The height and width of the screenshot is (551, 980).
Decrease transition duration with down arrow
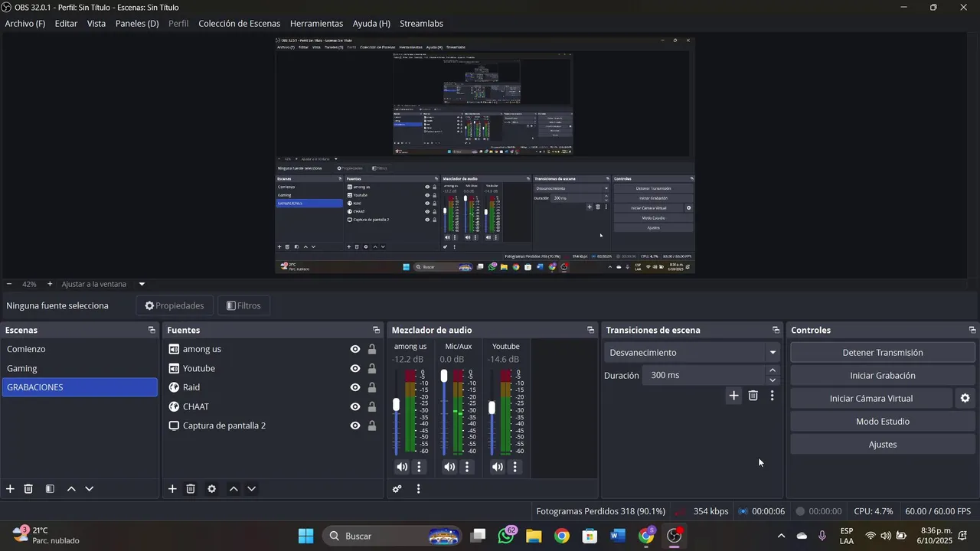[773, 380]
